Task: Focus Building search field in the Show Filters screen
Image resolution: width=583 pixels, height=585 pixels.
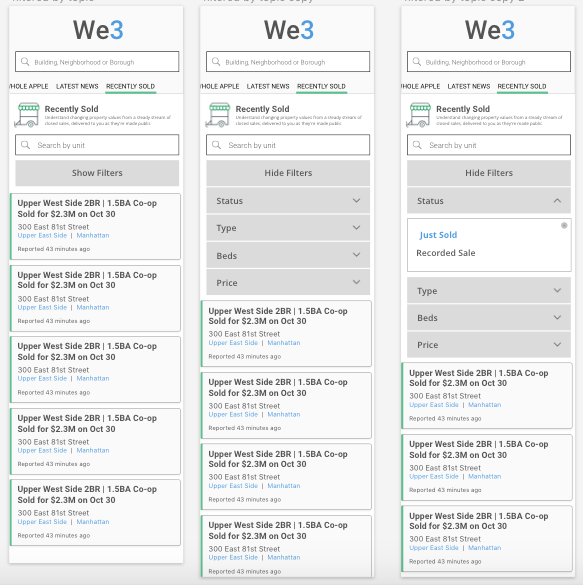Action: [x=97, y=62]
